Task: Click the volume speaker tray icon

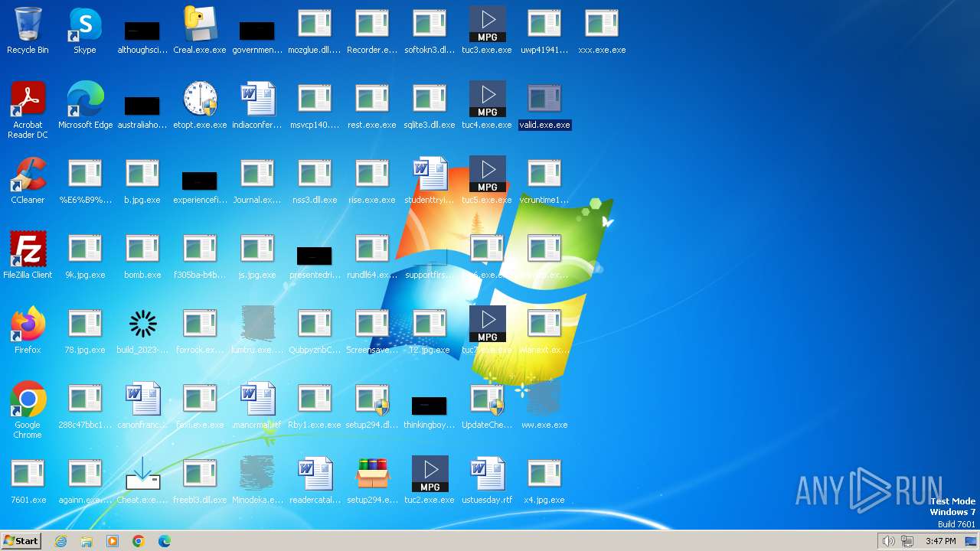Action: click(x=888, y=541)
